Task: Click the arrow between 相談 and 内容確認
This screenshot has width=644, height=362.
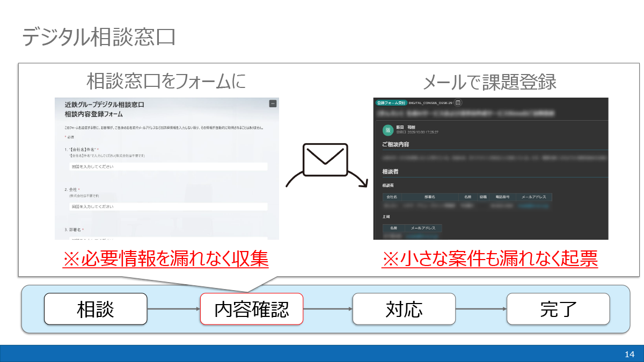Action: [x=173, y=309]
